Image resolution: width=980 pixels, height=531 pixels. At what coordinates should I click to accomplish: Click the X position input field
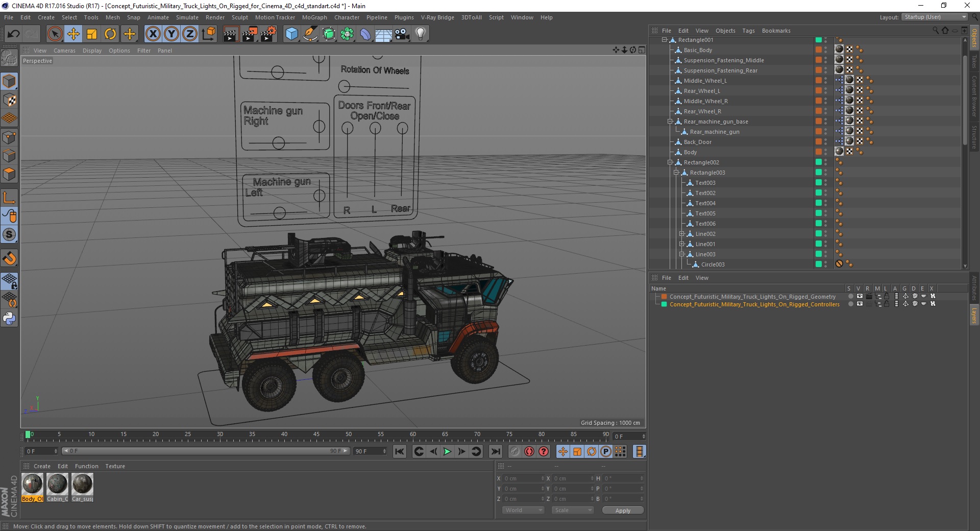click(x=524, y=478)
